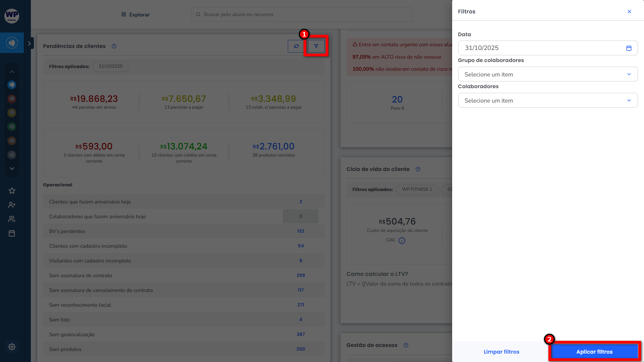This screenshot has height=362, width=644.
Task: Open the Explorar menu
Action: click(x=136, y=15)
